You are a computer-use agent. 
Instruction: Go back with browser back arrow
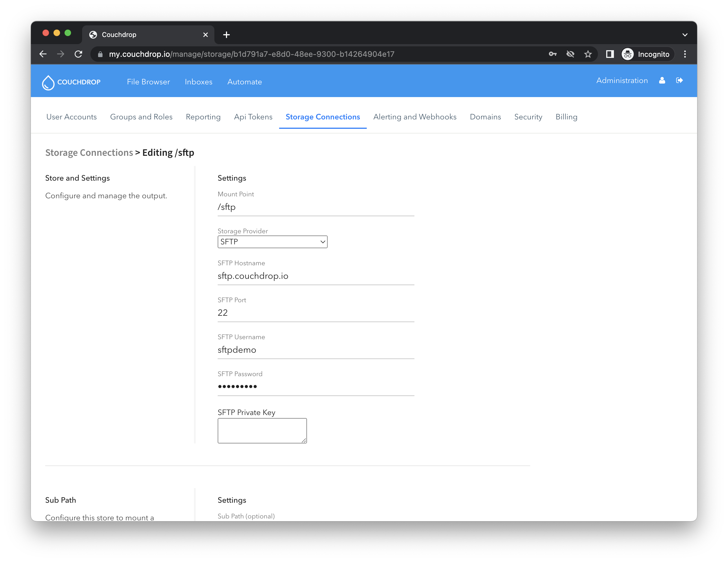43,54
